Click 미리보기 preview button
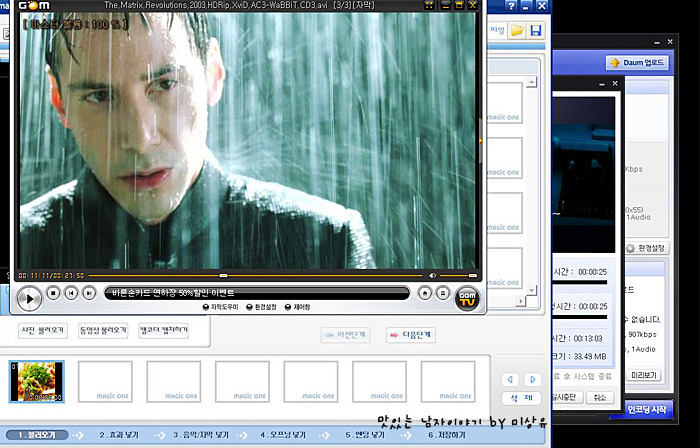 click(644, 375)
